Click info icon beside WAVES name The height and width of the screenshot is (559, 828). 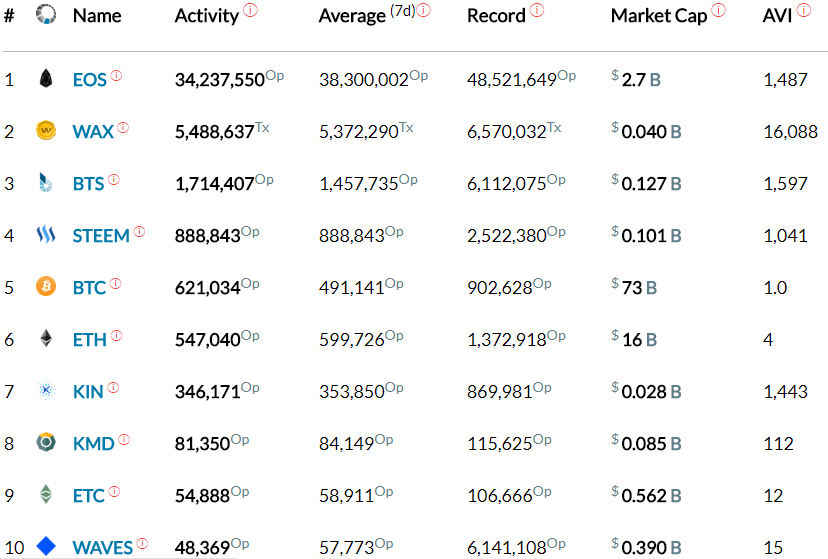click(142, 543)
